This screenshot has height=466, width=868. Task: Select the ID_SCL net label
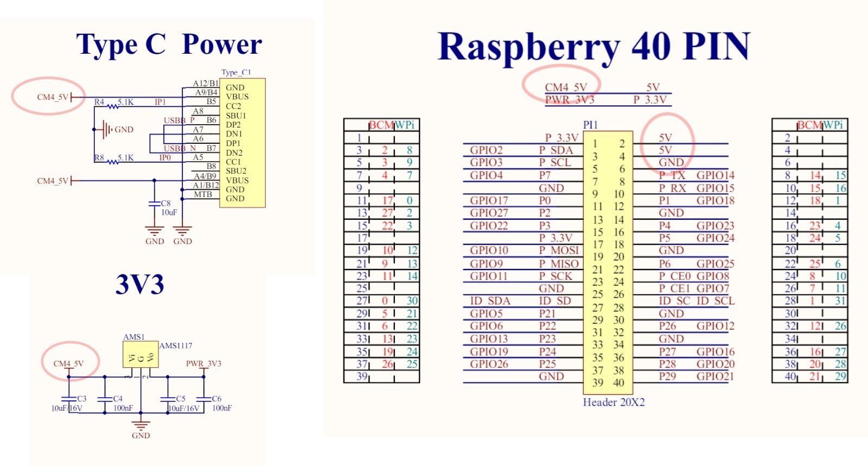(x=715, y=301)
